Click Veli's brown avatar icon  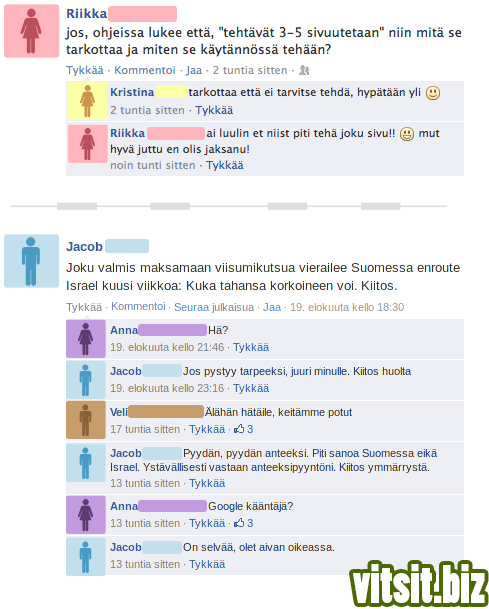(86, 420)
